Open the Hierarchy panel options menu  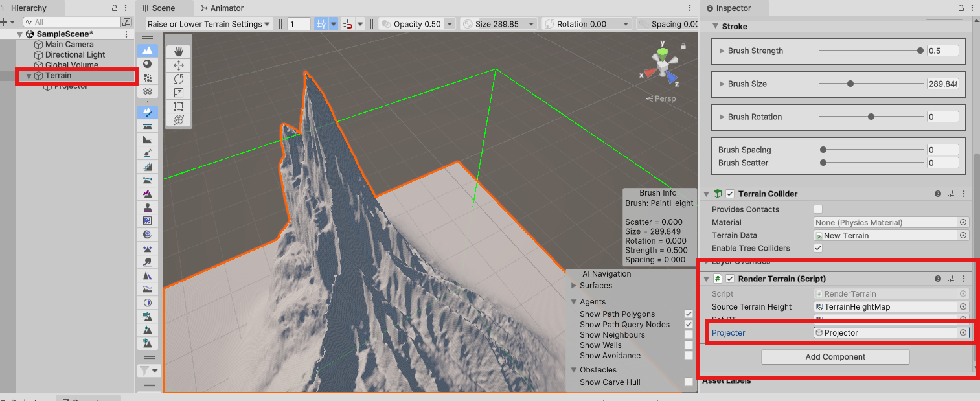126,8
